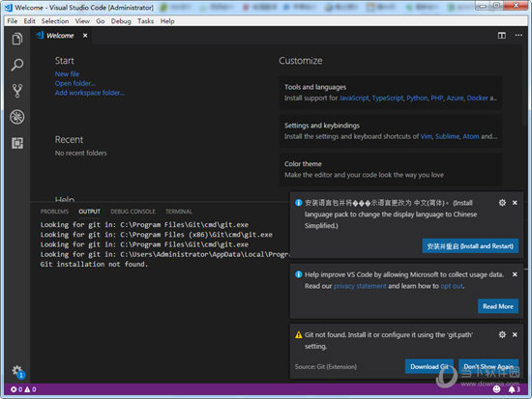Click the errors and warnings status item

(23, 389)
